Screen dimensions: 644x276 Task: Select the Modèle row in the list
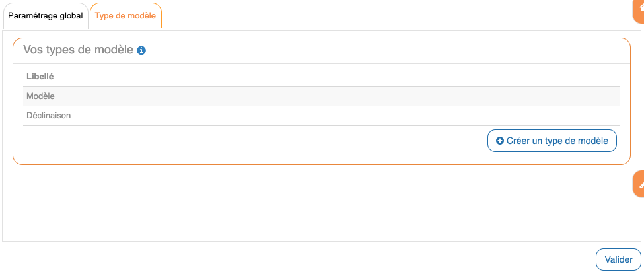(321, 96)
